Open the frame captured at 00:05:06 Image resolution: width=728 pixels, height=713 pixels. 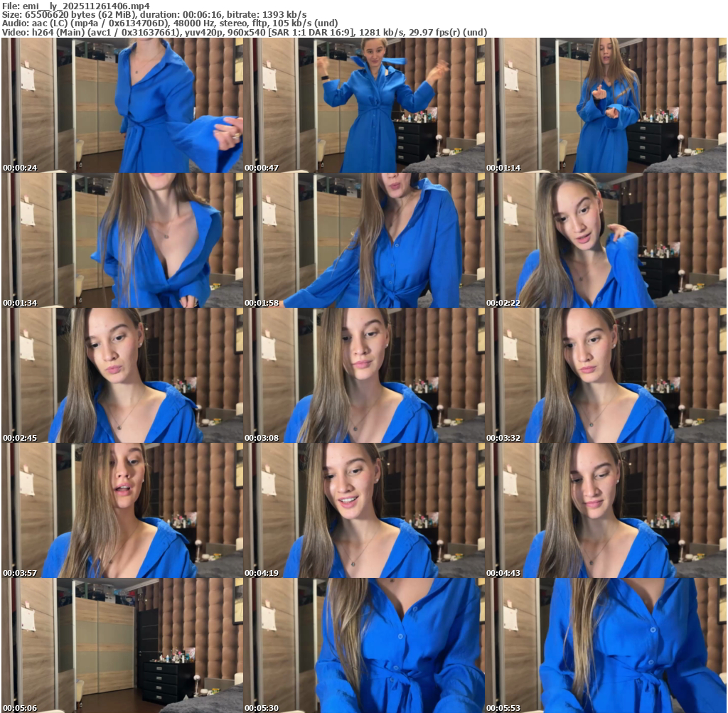pos(122,645)
